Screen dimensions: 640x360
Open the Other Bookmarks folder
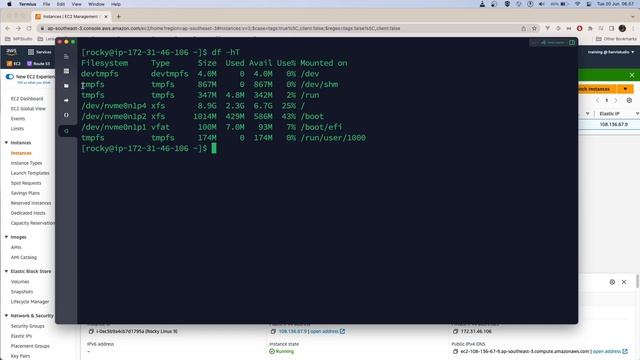(616, 39)
